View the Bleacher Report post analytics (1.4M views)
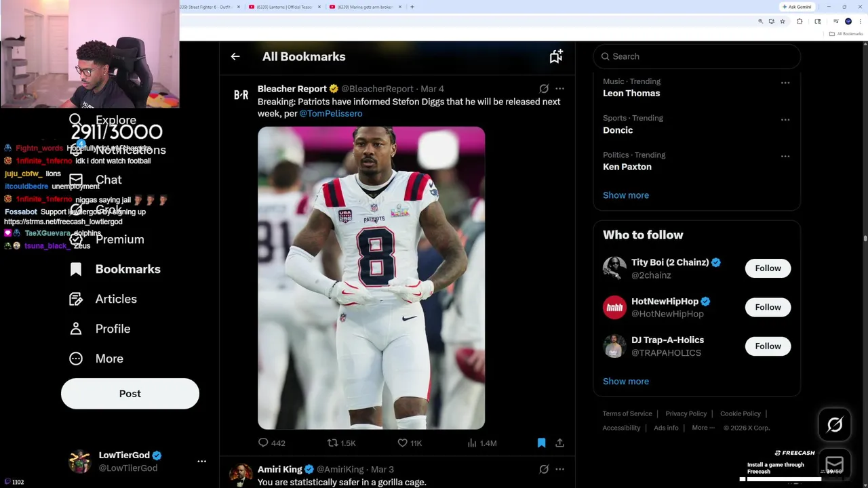Screen dimensions: 868x488 click(x=481, y=443)
